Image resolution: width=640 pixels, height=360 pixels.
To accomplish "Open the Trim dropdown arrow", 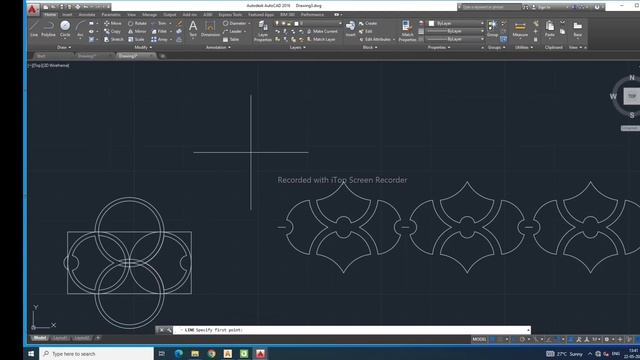I will click(170, 24).
